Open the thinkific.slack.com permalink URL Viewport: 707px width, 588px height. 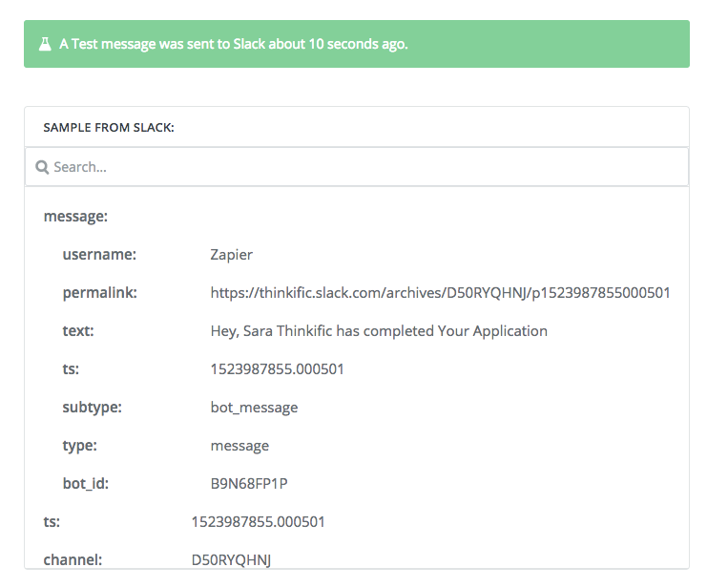click(x=440, y=293)
